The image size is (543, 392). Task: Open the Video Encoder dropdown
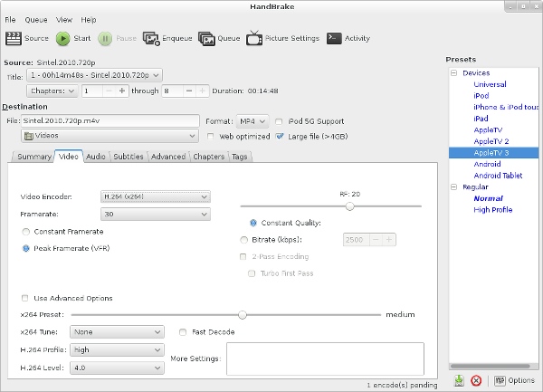coord(152,196)
